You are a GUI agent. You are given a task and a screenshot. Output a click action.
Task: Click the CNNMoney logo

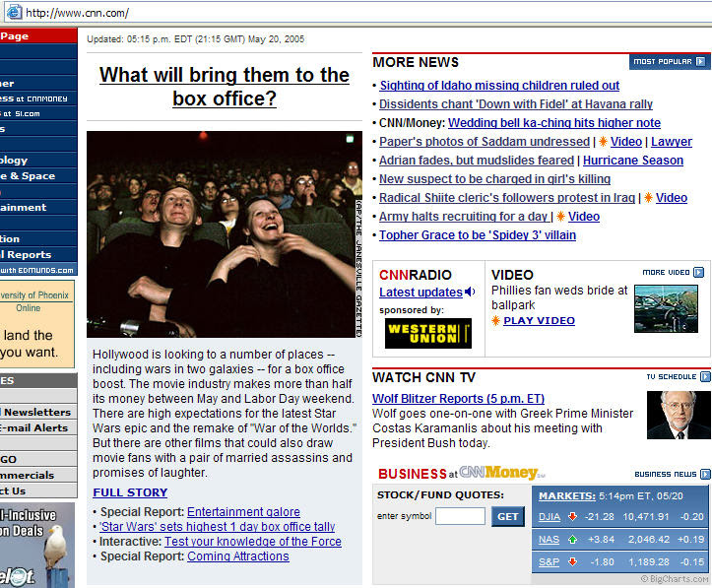click(502, 473)
